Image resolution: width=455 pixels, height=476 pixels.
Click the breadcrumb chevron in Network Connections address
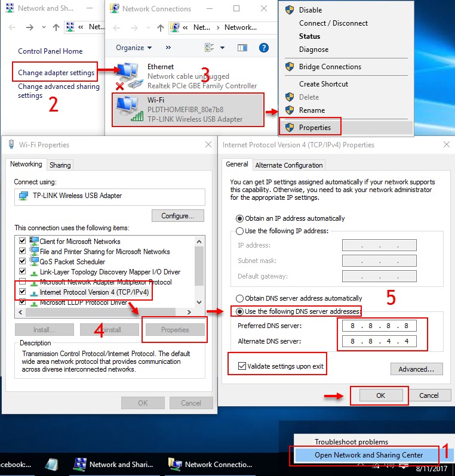point(218,27)
